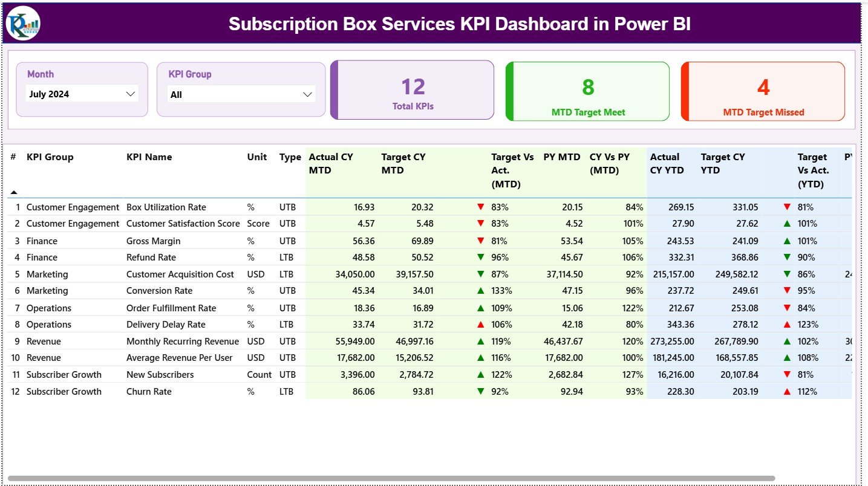Sort by the KPI Name column header

coord(149,157)
